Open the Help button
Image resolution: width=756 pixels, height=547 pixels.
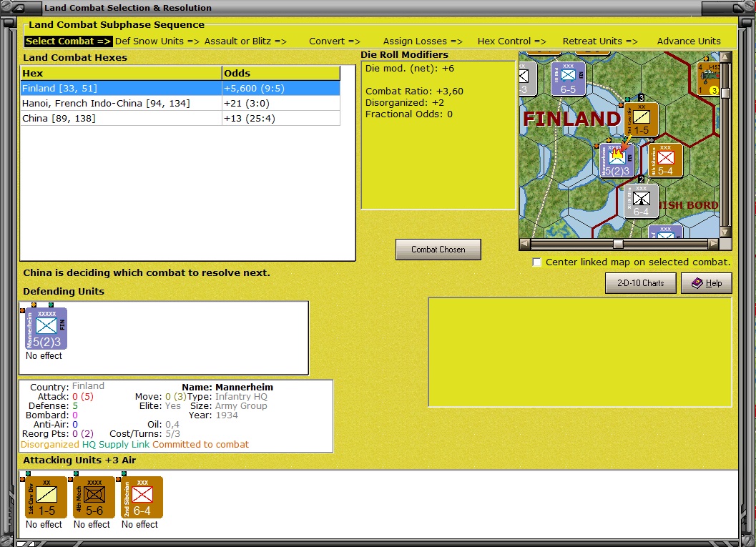(x=707, y=283)
